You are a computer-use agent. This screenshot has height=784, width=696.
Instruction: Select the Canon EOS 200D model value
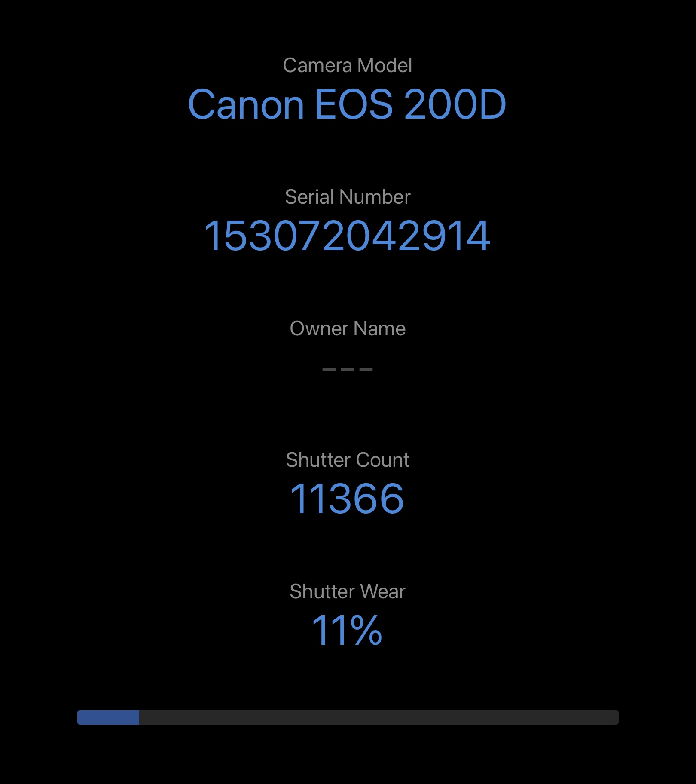pos(347,104)
